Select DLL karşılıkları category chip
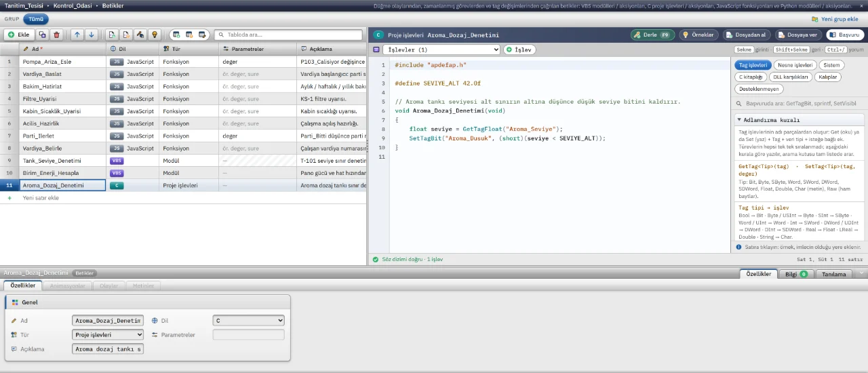This screenshot has width=868, height=373. coord(791,77)
